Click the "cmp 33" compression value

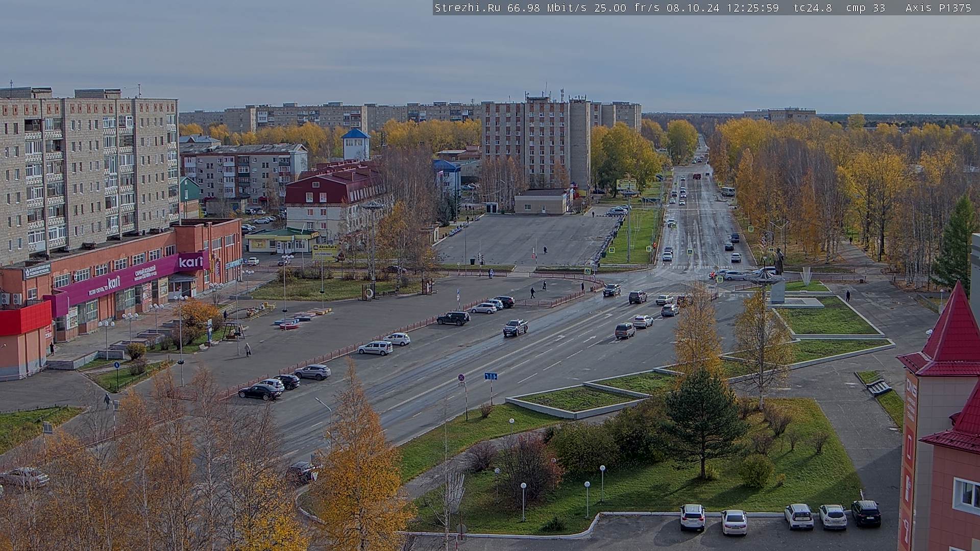click(866, 8)
